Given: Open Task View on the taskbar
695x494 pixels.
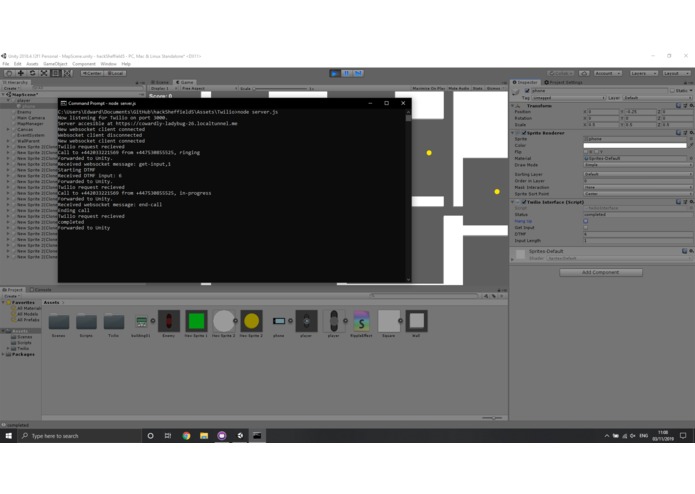Looking at the screenshot, I should click(168, 436).
